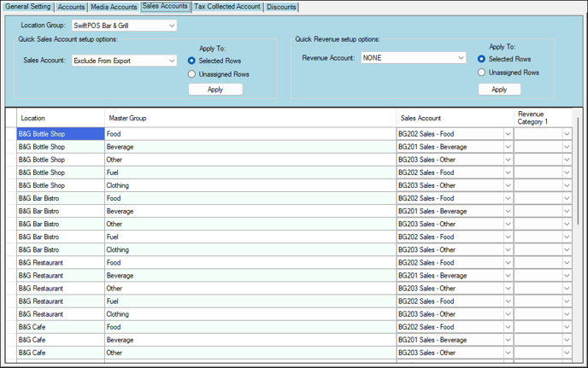Open the Accounts tab
This screenshot has width=588, height=368.
[71, 7]
